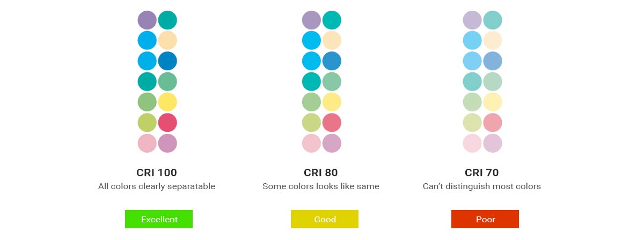Select the purple swatch in CRI 80 palette
This screenshot has height=240, width=644.
pos(311,20)
